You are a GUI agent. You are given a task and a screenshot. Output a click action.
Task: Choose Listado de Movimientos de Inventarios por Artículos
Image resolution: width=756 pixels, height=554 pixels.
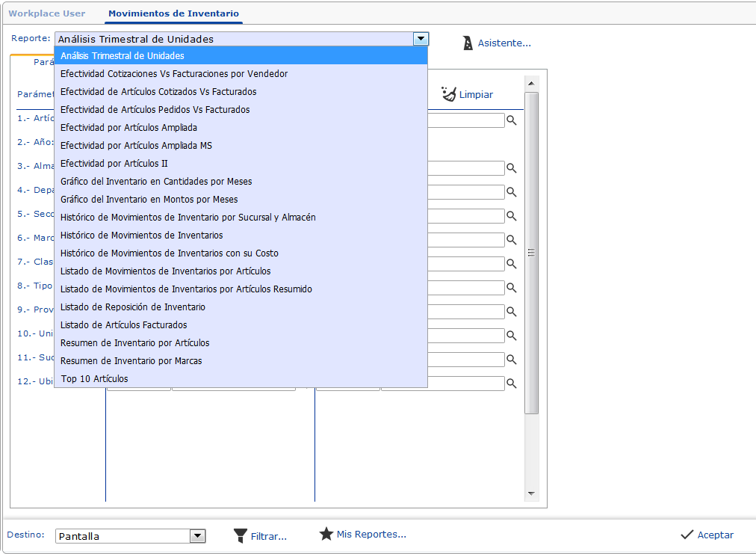[241, 271]
